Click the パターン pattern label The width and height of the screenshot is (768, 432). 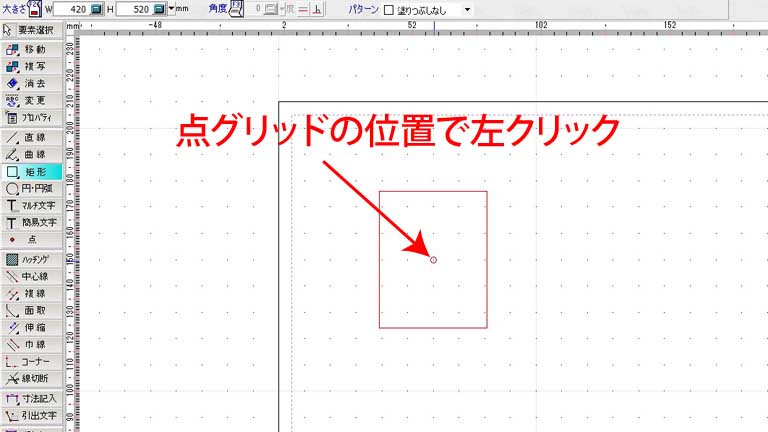coord(363,9)
